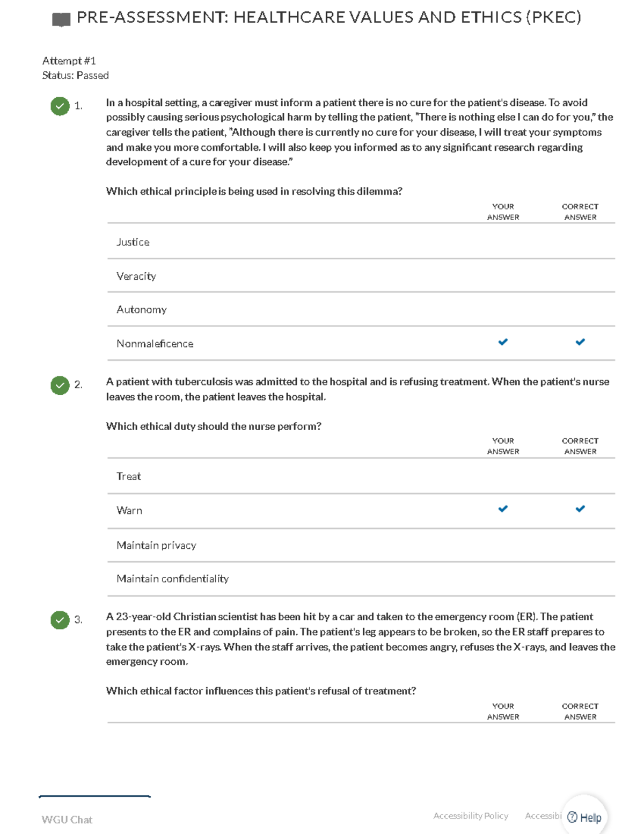Open the Accessibility Policy link

471,816
